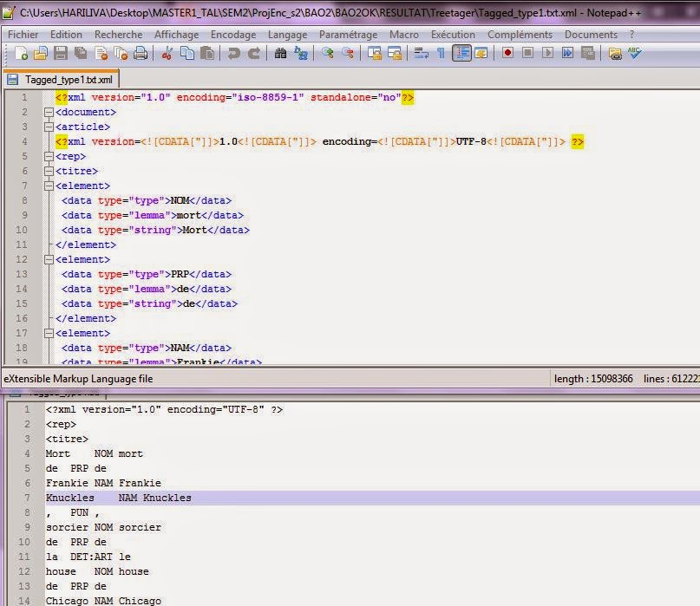Screen dimensions: 700x606
Task: Open the Recherche menu
Action: point(118,35)
